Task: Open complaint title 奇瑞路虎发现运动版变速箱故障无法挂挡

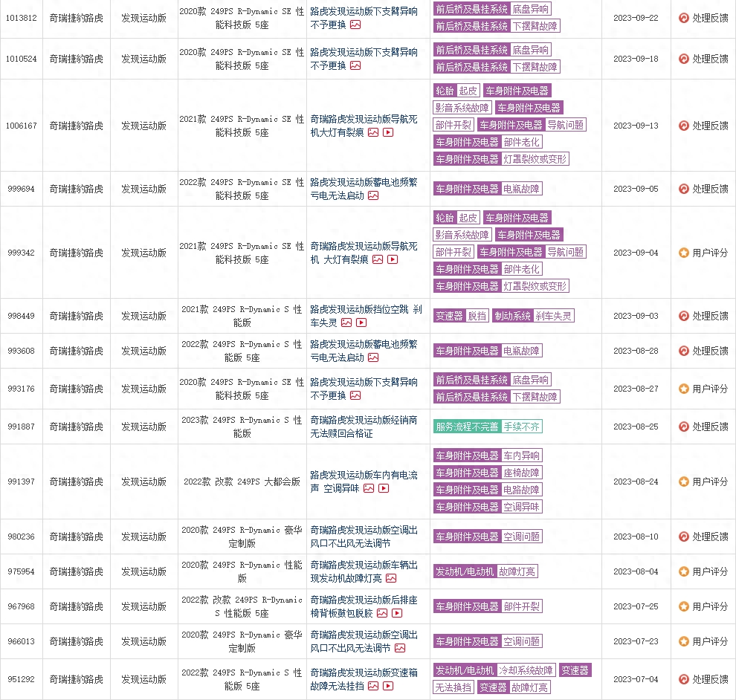Action: tap(364, 679)
